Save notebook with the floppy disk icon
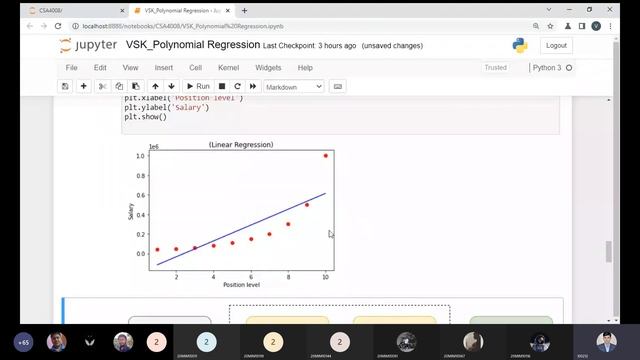Screen dimensions: 640x360 click(x=65, y=87)
